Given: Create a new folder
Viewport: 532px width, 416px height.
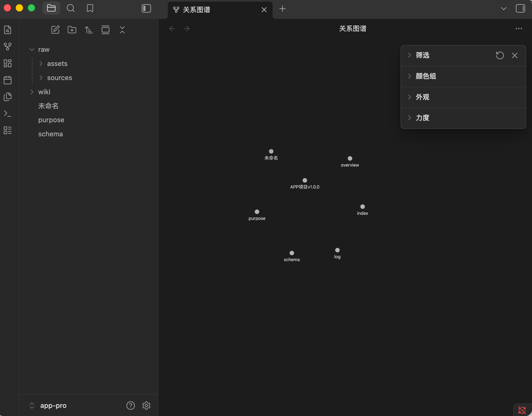Looking at the screenshot, I should [x=72, y=30].
